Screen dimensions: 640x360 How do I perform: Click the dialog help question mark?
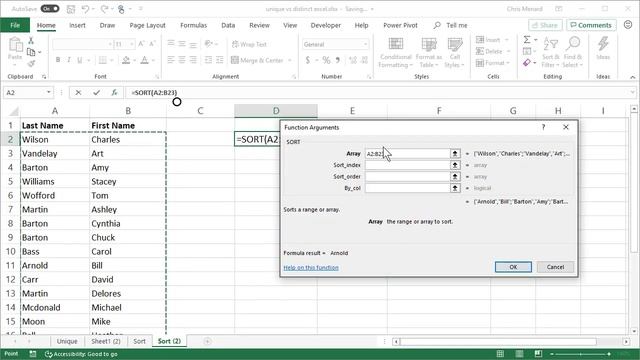(543, 127)
